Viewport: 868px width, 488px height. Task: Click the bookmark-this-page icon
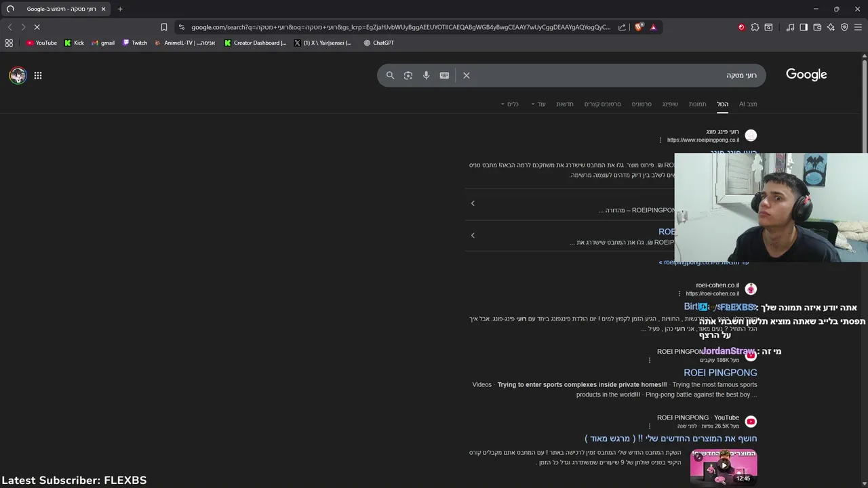coord(163,27)
